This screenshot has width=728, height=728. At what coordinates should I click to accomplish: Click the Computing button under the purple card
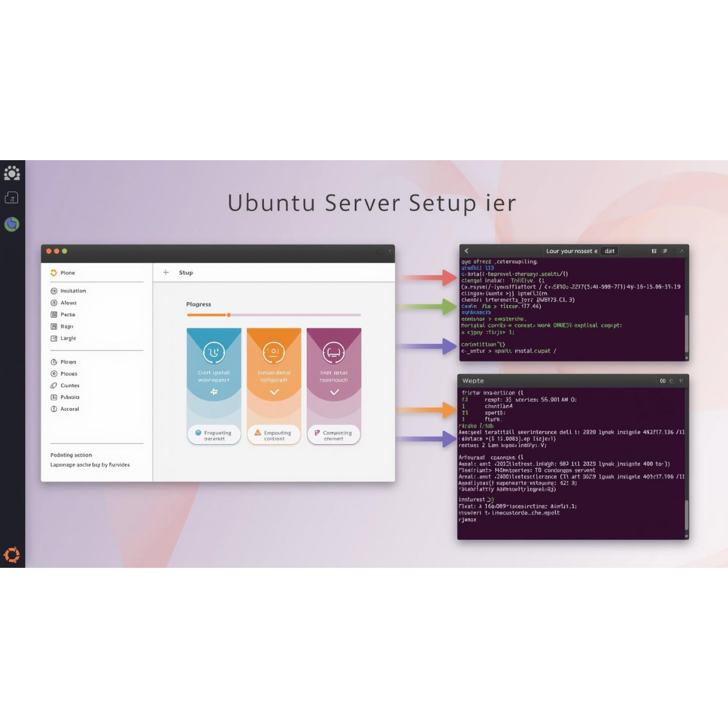(x=334, y=435)
